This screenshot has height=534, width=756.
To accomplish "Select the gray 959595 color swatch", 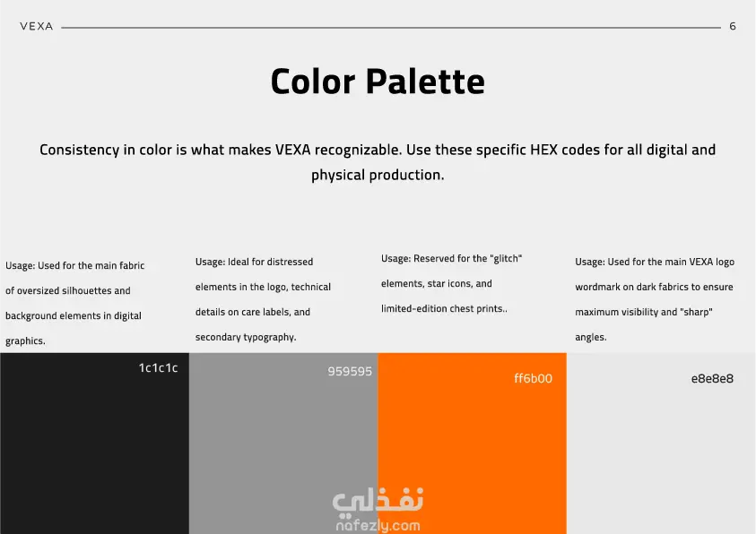I will pyautogui.click(x=283, y=443).
